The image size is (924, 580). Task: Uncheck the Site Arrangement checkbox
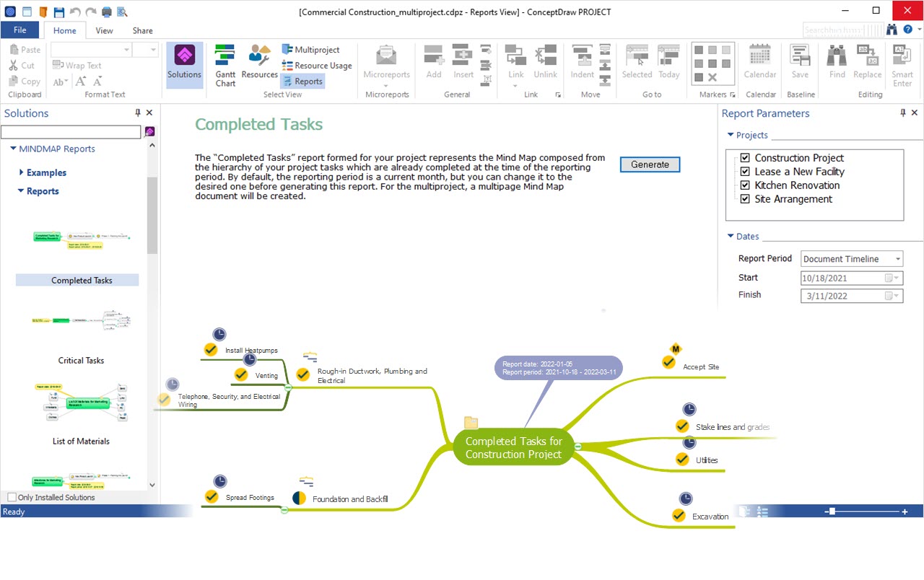(x=745, y=199)
